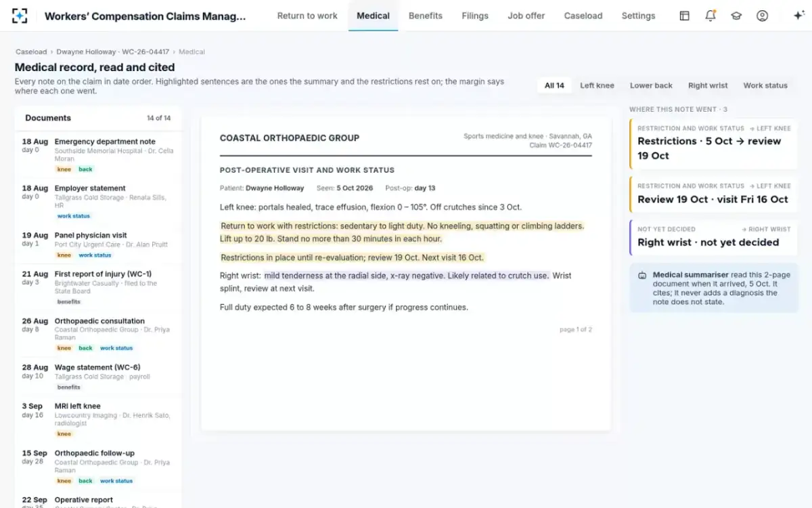812x508 pixels.
Task: Click the Medical summariser robot icon
Action: 642,276
